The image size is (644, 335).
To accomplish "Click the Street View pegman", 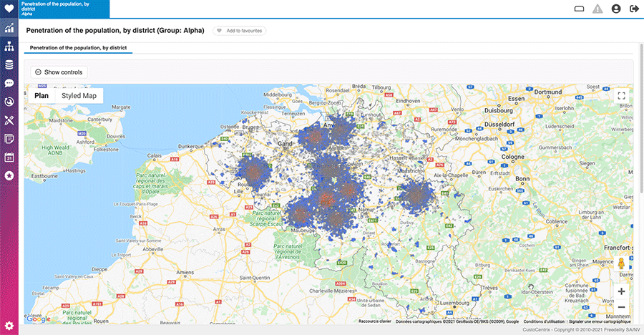I will tap(621, 263).
